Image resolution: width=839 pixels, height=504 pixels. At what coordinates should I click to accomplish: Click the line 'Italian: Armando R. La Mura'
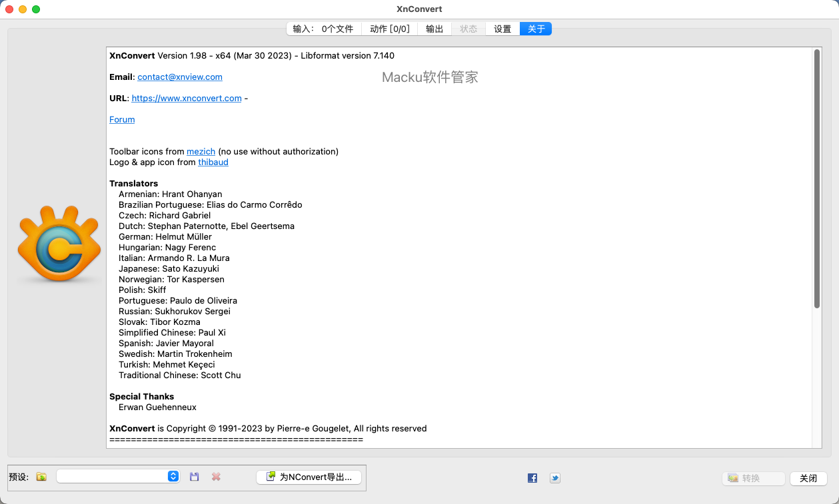174,258
